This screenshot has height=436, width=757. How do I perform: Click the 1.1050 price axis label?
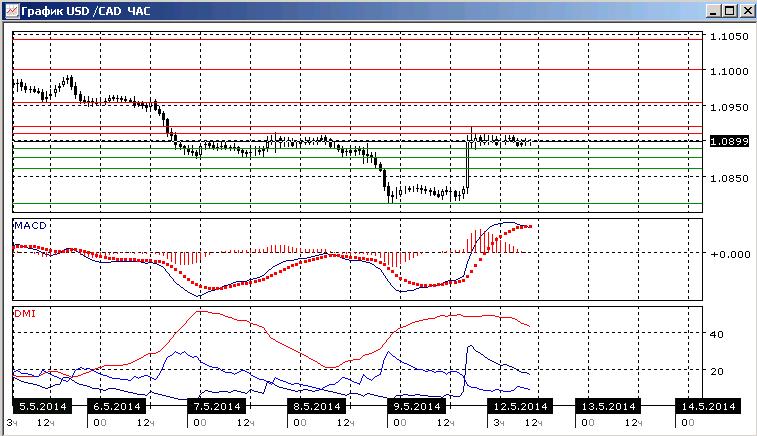[x=729, y=36]
